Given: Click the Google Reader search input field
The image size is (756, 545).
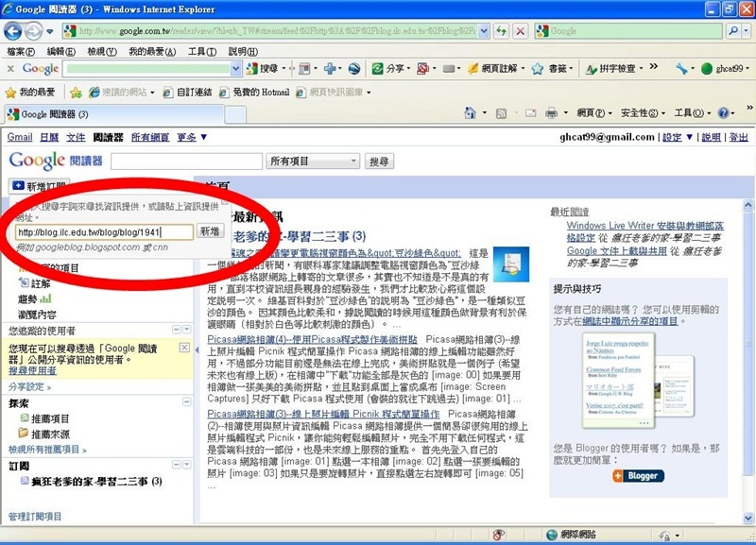Looking at the screenshot, I should [x=186, y=162].
